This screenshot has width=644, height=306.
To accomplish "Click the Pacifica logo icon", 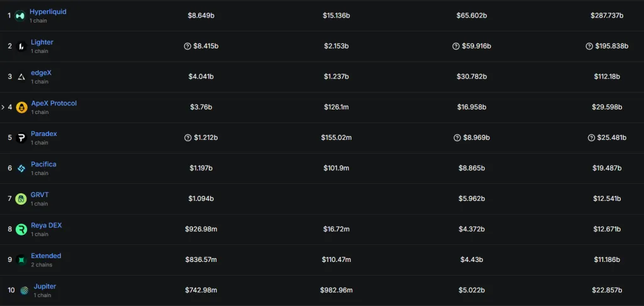I will [21, 168].
